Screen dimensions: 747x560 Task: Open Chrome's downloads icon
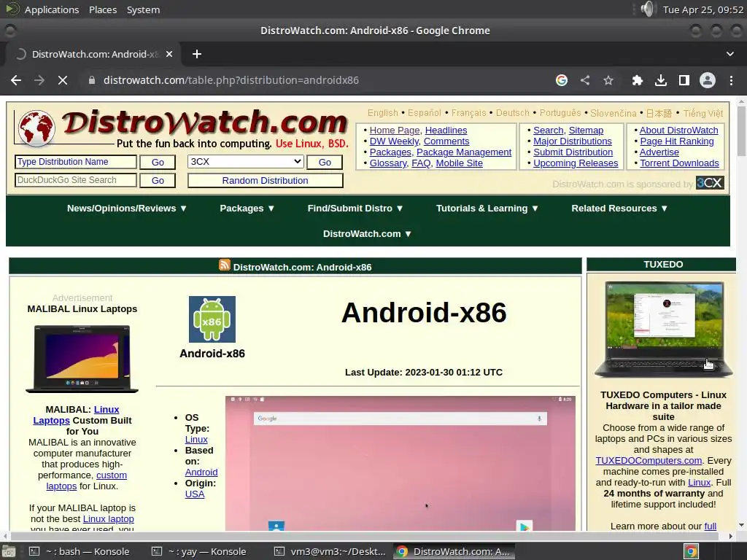660,80
